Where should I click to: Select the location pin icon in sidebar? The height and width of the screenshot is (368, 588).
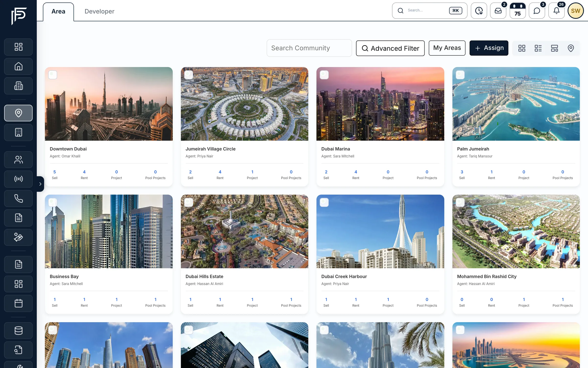18,113
